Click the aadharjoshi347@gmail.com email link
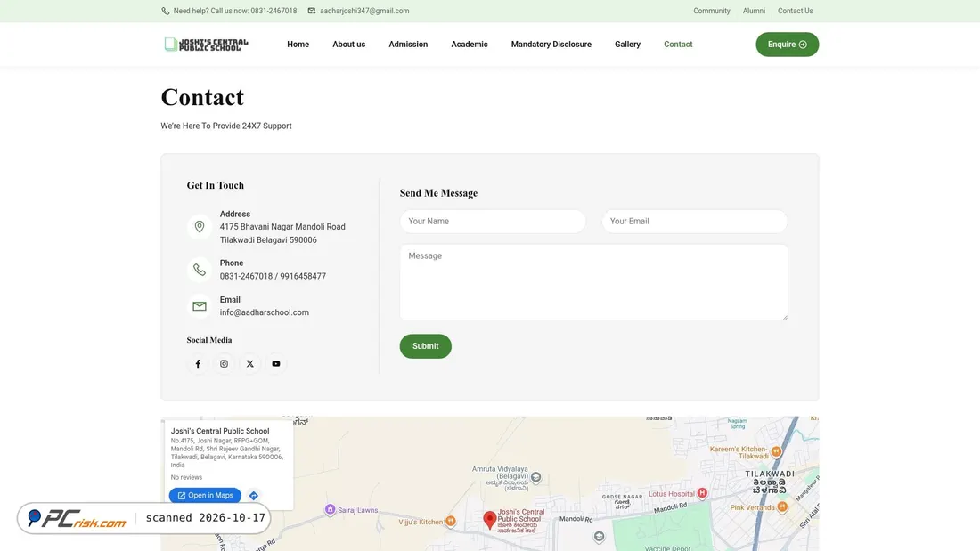The height and width of the screenshot is (551, 980). click(x=364, y=11)
